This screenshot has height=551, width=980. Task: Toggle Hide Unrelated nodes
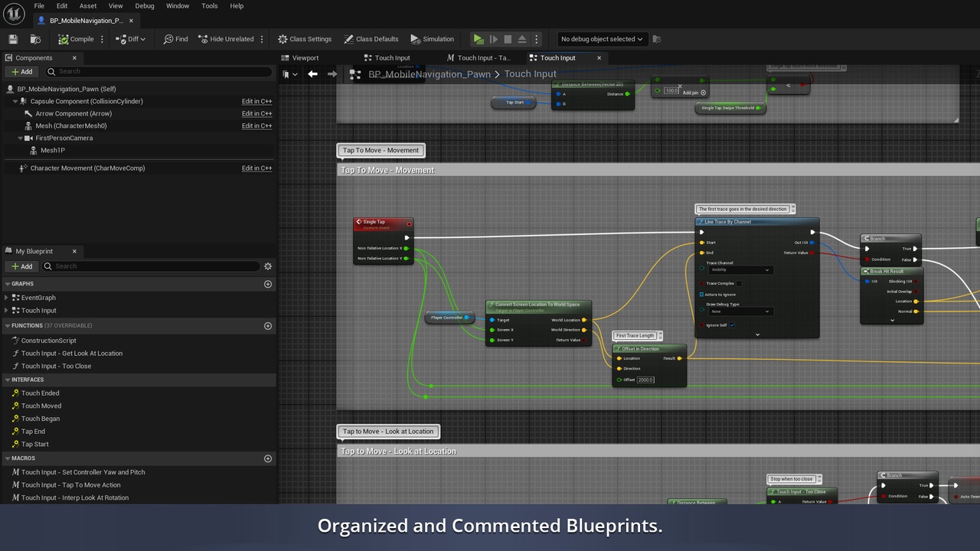coord(226,39)
